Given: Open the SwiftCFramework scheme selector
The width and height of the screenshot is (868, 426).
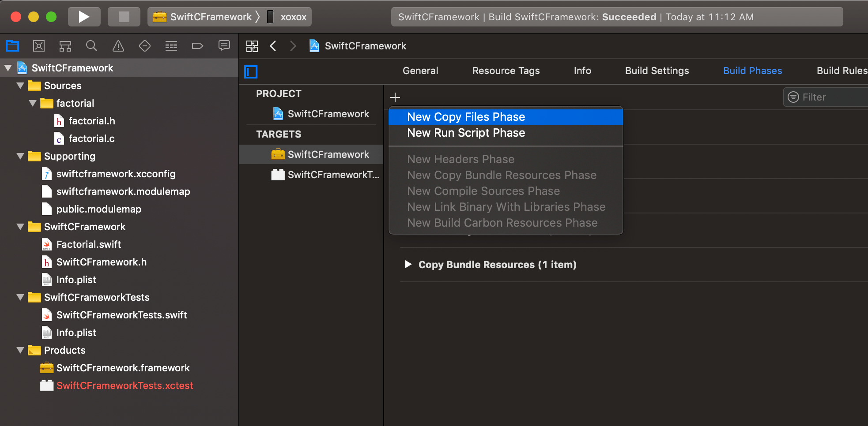Looking at the screenshot, I should pos(203,17).
